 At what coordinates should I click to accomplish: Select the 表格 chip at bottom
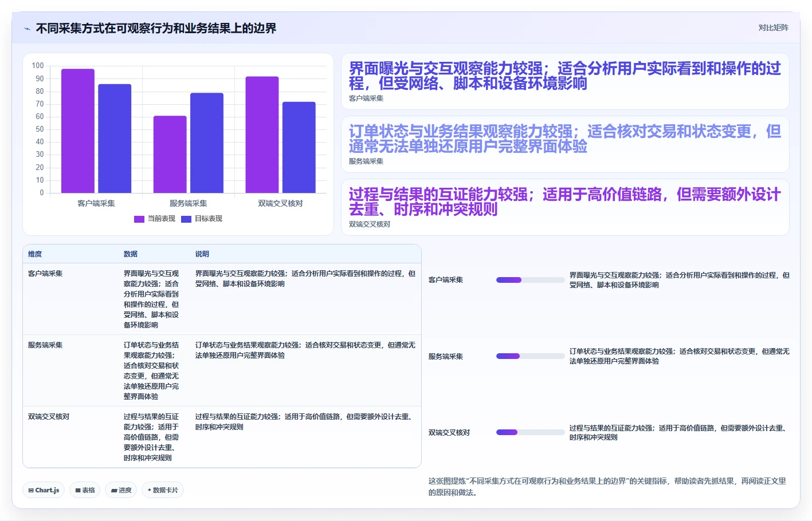pyautogui.click(x=85, y=490)
